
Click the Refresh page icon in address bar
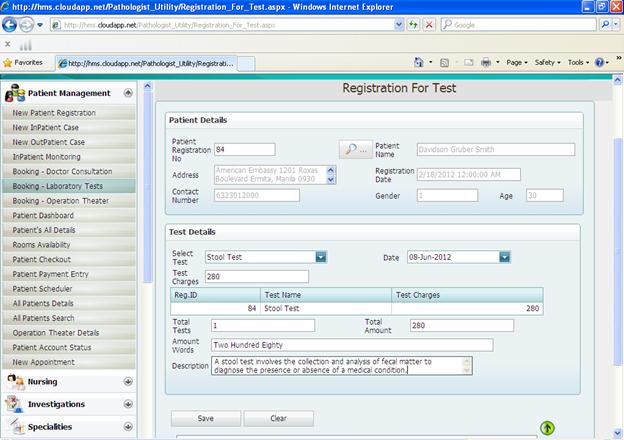413,25
